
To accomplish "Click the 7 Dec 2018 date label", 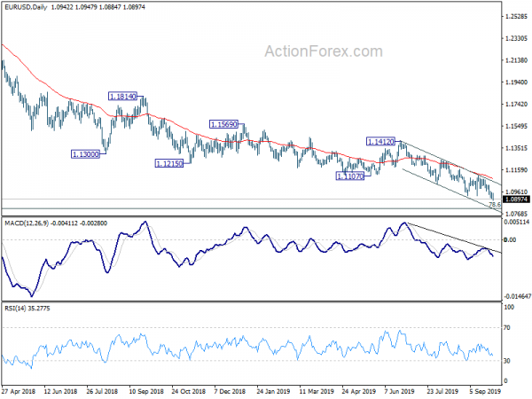I will click(230, 391).
